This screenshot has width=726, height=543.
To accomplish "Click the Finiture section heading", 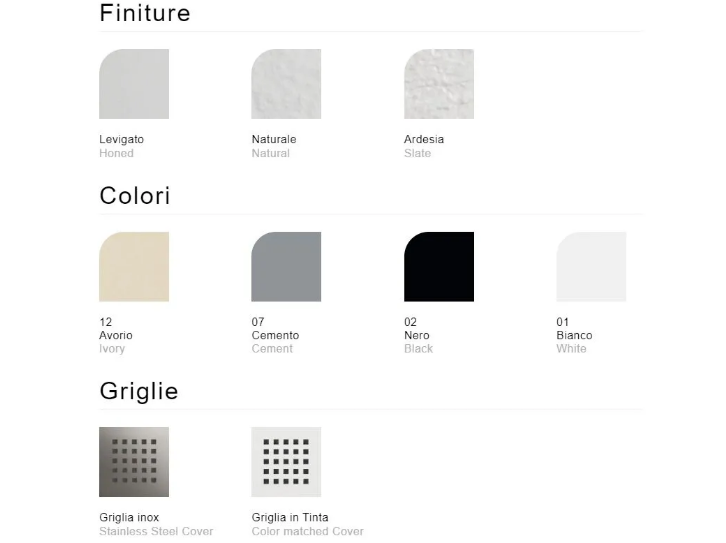I will (x=145, y=14).
